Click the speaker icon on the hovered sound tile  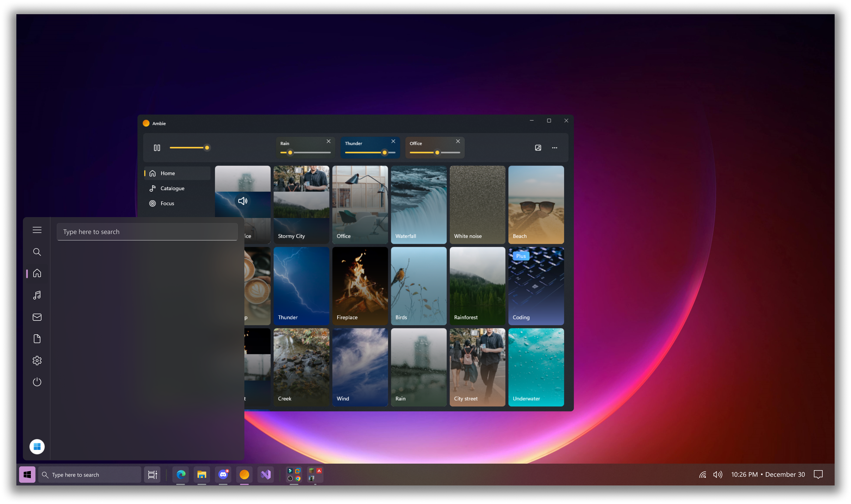[242, 201]
